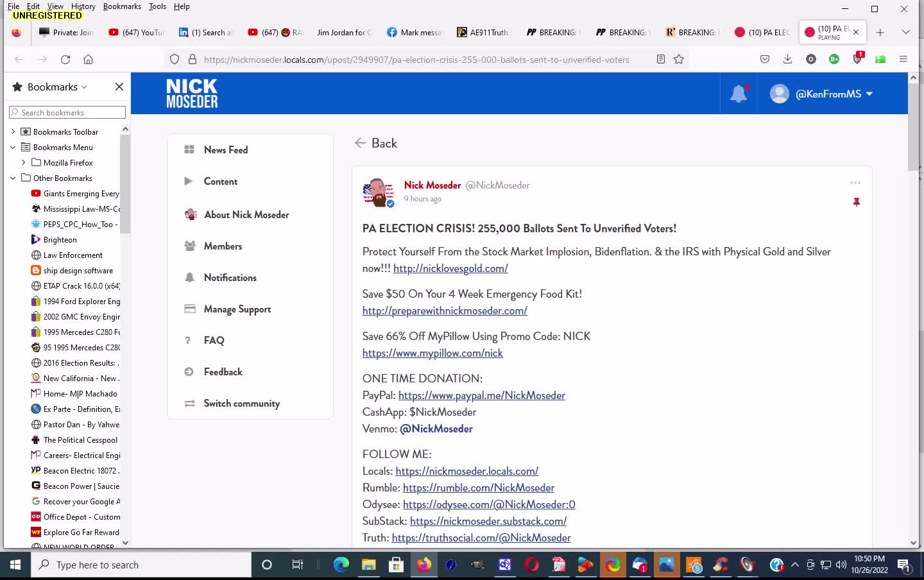Open About Nick Moseder page
This screenshot has height=580, width=924.
(246, 214)
